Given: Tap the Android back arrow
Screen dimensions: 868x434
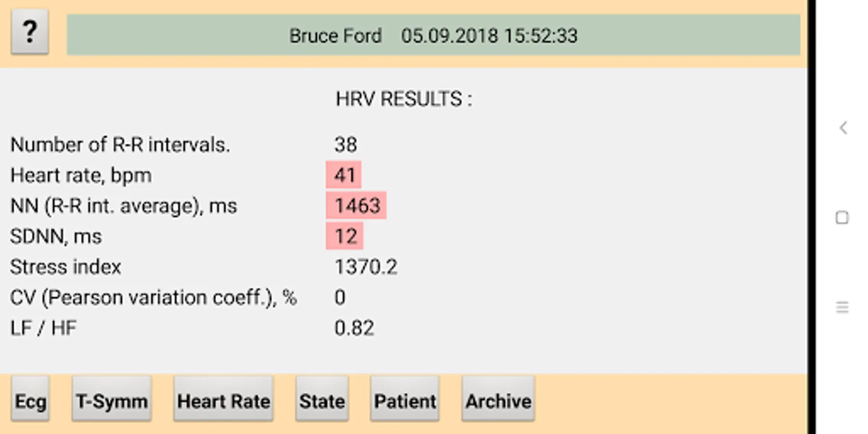Looking at the screenshot, I should [x=843, y=128].
